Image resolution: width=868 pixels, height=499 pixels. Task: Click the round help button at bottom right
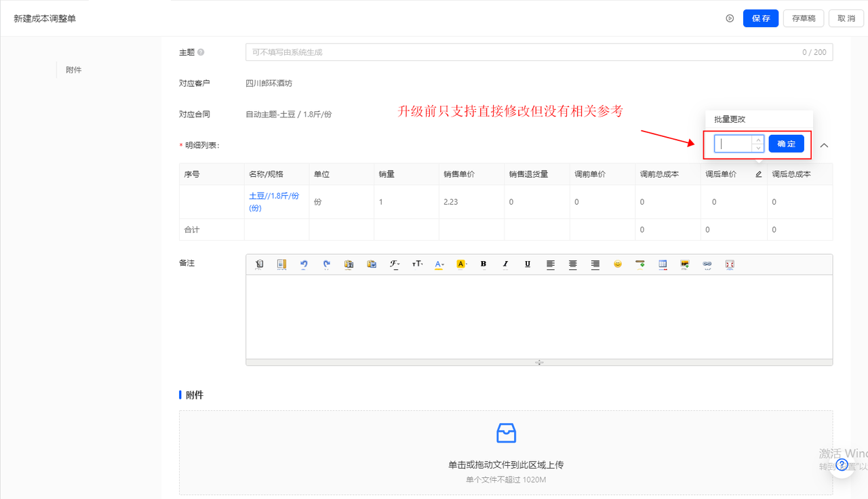842,464
